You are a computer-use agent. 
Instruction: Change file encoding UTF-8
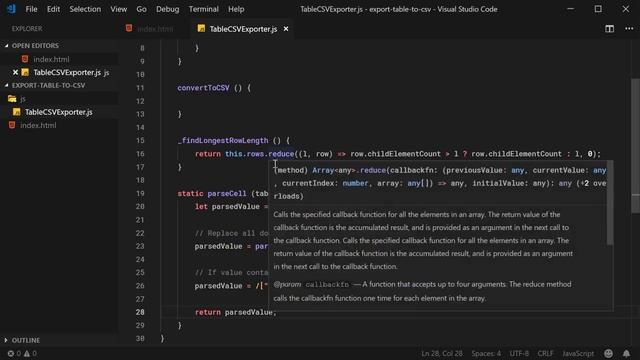tap(519, 353)
